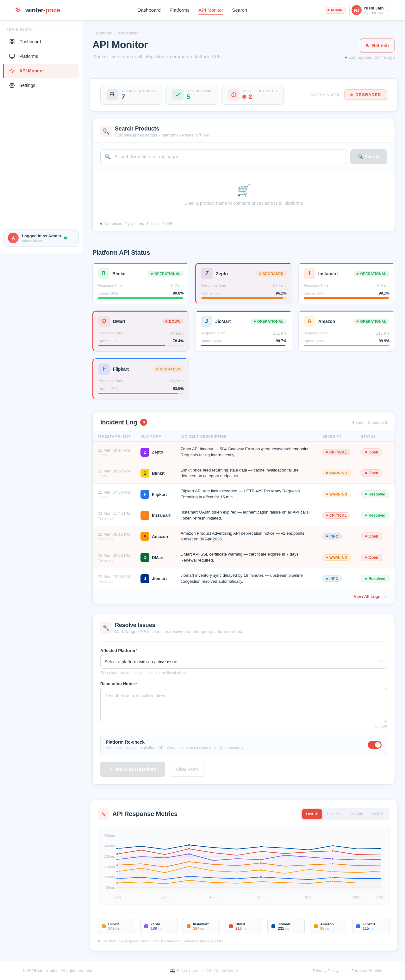Click the Blinkit uptime progress bar
The width and height of the screenshot is (405, 980).
140,298
